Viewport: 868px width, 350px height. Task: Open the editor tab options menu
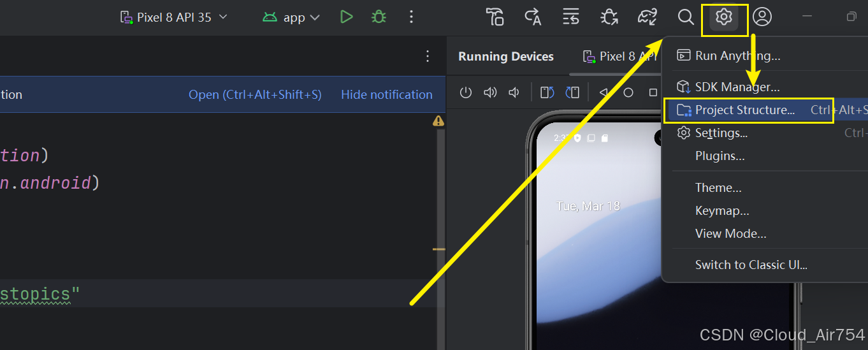[428, 56]
